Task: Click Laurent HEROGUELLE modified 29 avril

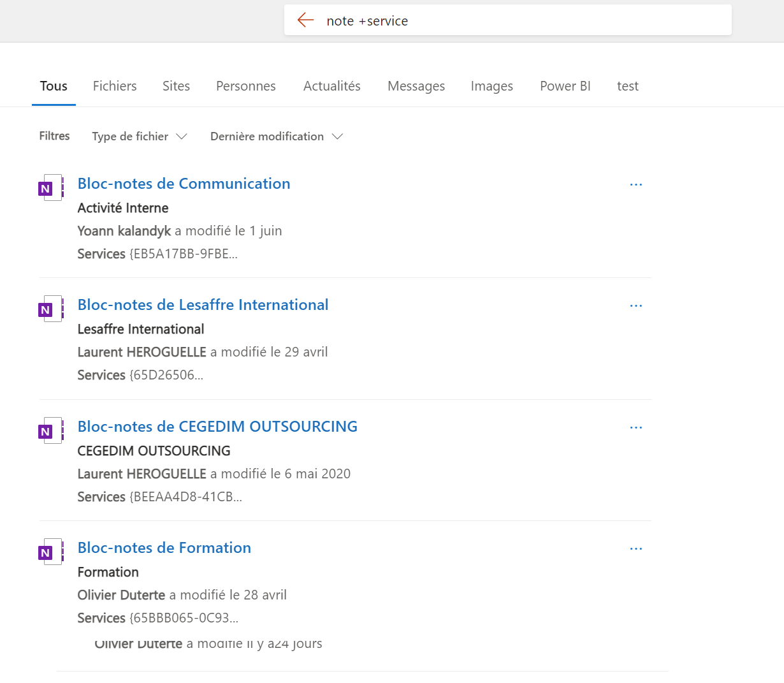Action: tap(203, 352)
